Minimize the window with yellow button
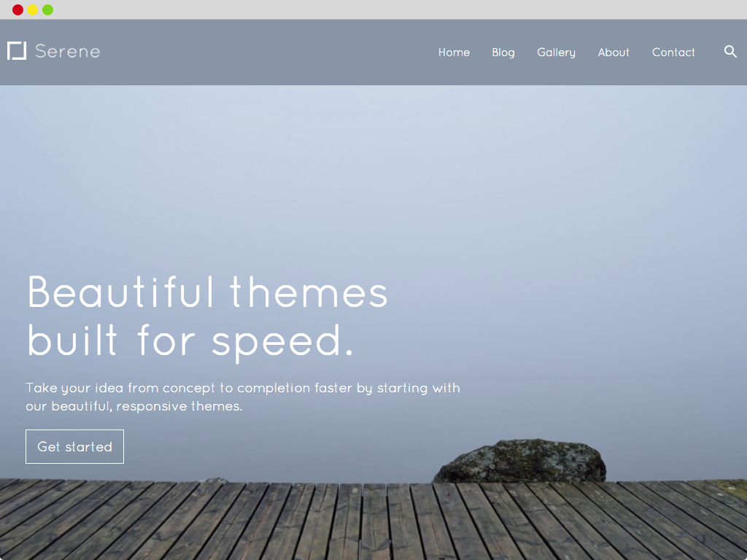Viewport: 747px width, 560px height. [x=32, y=9]
